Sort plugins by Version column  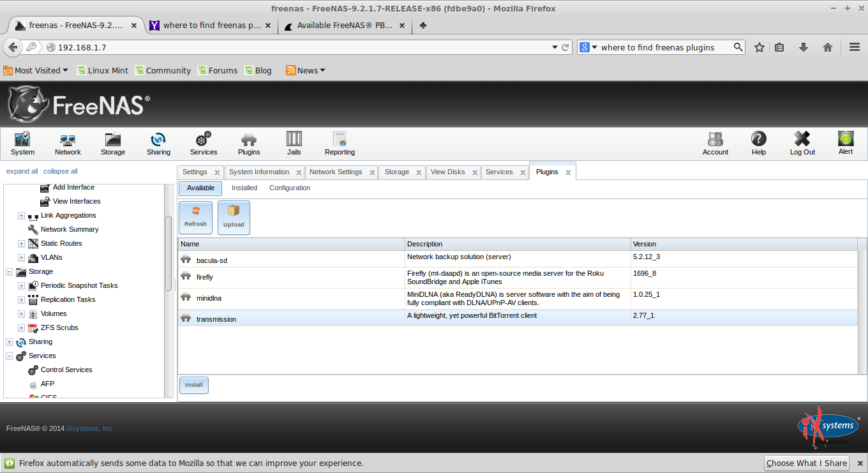coord(744,244)
